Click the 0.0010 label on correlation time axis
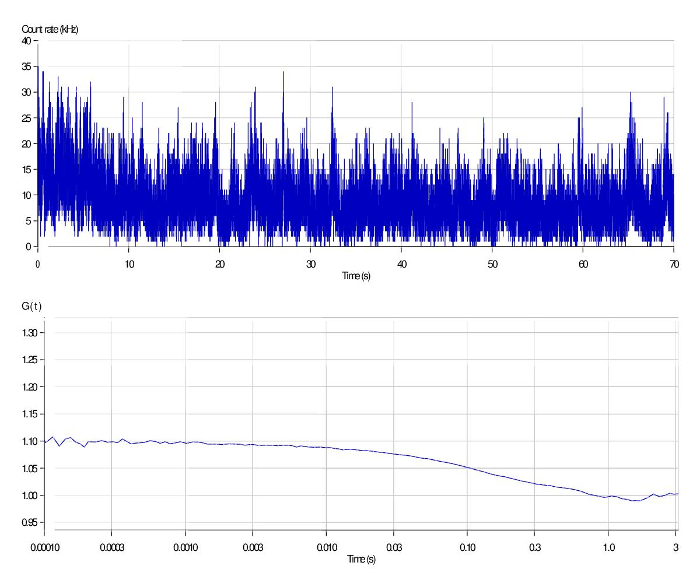The image size is (700, 587). pyautogui.click(x=186, y=547)
